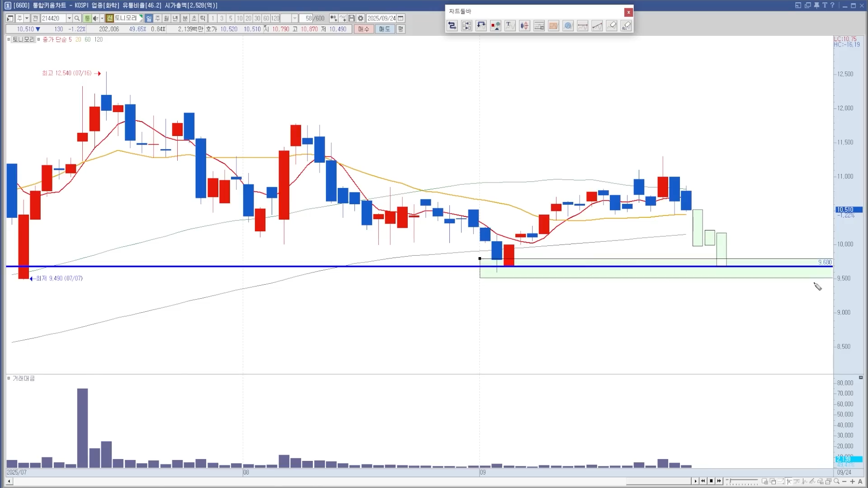Open chart settings gear icon
The image size is (868, 488).
[x=360, y=19]
